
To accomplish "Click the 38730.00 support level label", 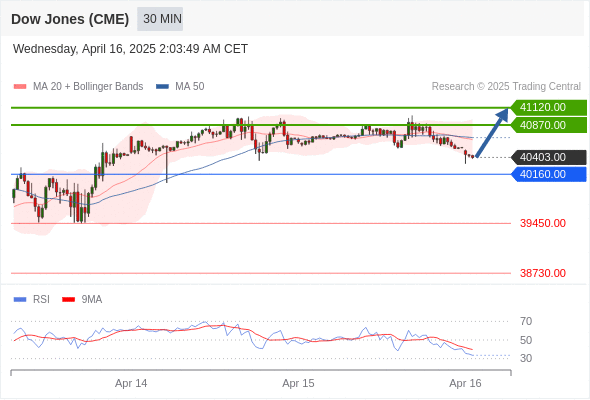I will click(543, 273).
